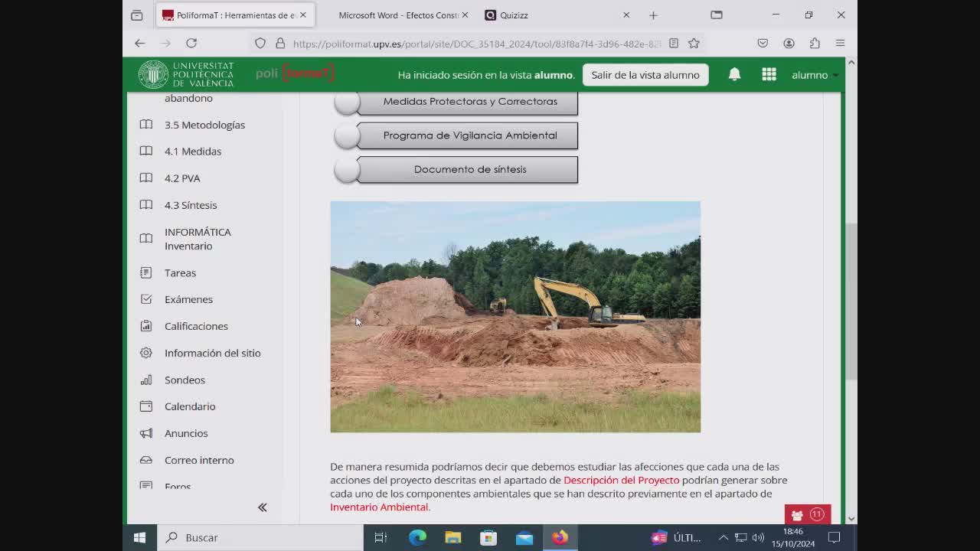
Task: Switch to the Quizizz tab
Action: click(514, 15)
